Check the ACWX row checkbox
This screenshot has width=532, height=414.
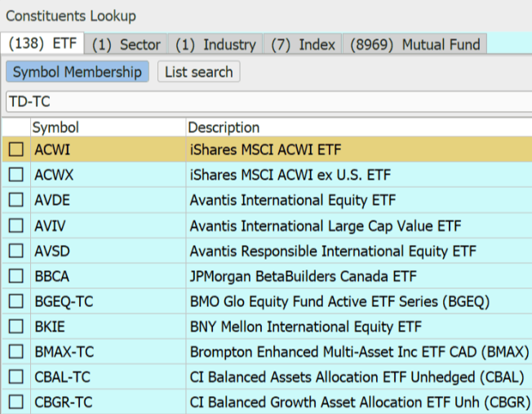[x=16, y=175]
